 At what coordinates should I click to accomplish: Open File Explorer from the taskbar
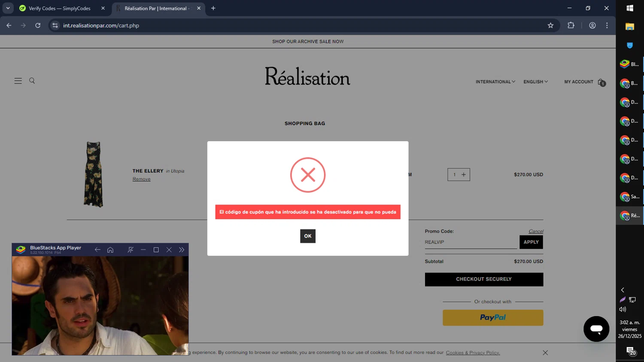point(630,27)
